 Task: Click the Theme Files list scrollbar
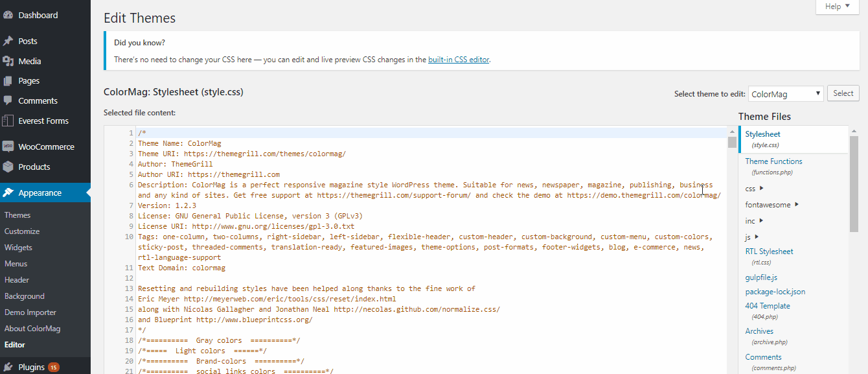(x=854, y=184)
